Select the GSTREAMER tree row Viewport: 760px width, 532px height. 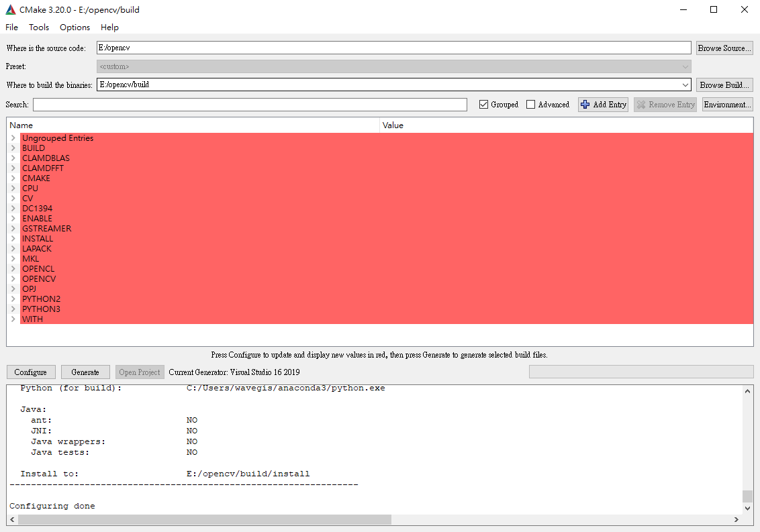[386, 229]
